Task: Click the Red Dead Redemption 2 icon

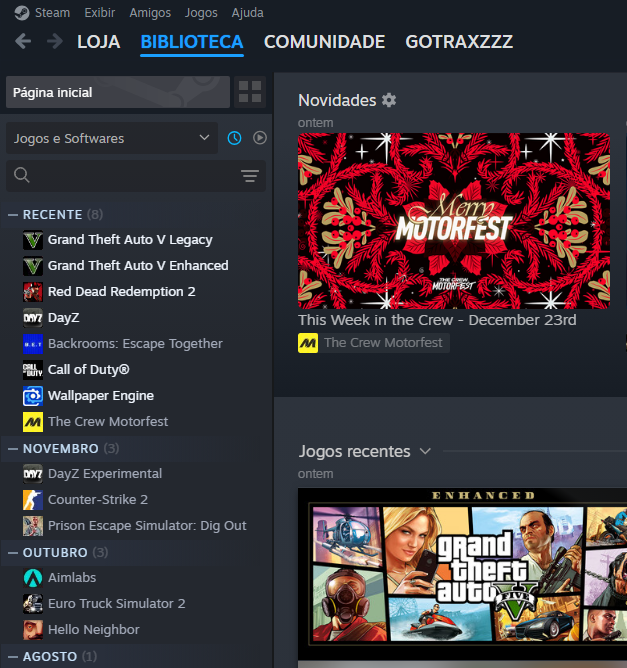Action: click(33, 292)
